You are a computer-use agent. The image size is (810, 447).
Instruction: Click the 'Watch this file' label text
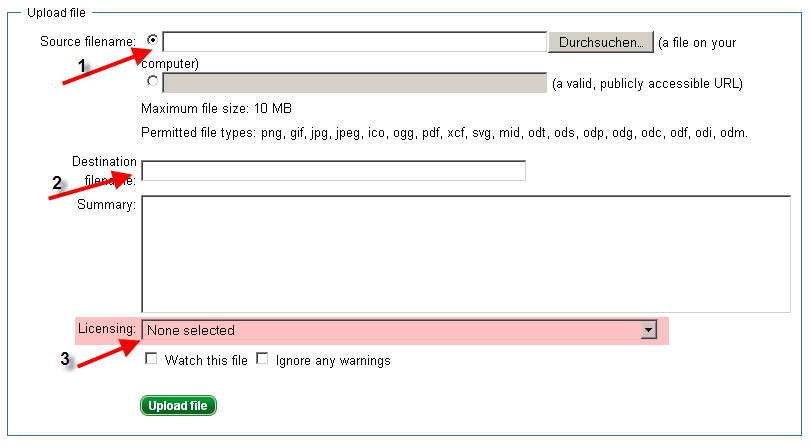[x=206, y=360]
